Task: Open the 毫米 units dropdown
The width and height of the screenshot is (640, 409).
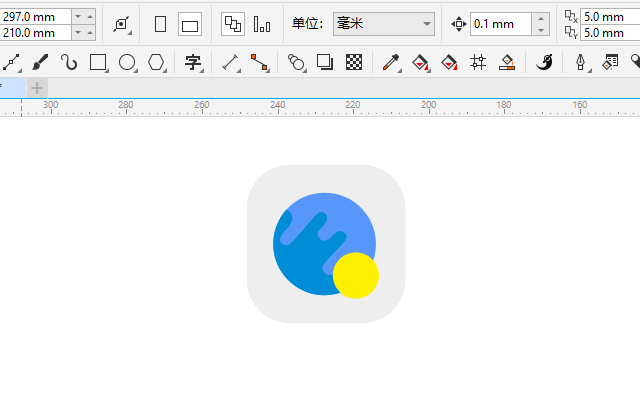Action: 384,24
